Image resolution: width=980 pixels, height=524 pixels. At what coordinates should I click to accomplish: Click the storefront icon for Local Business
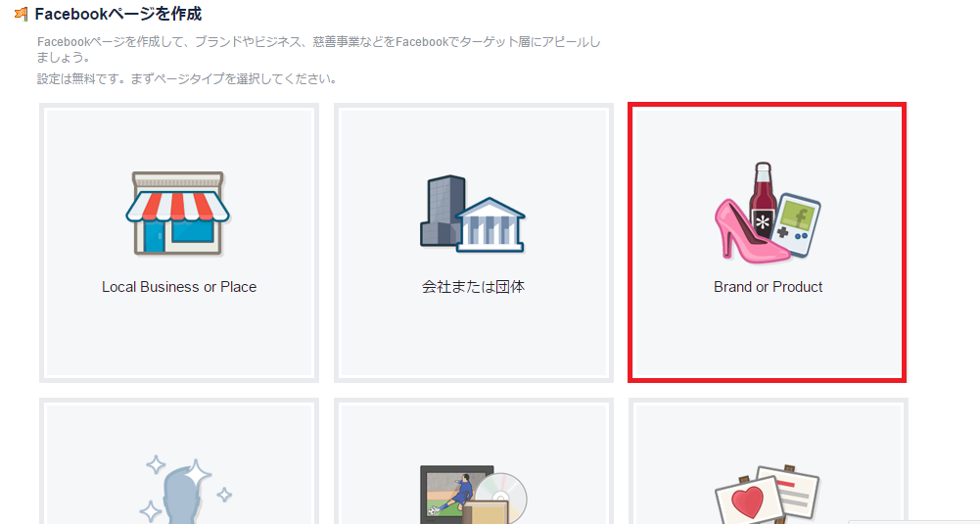click(178, 213)
